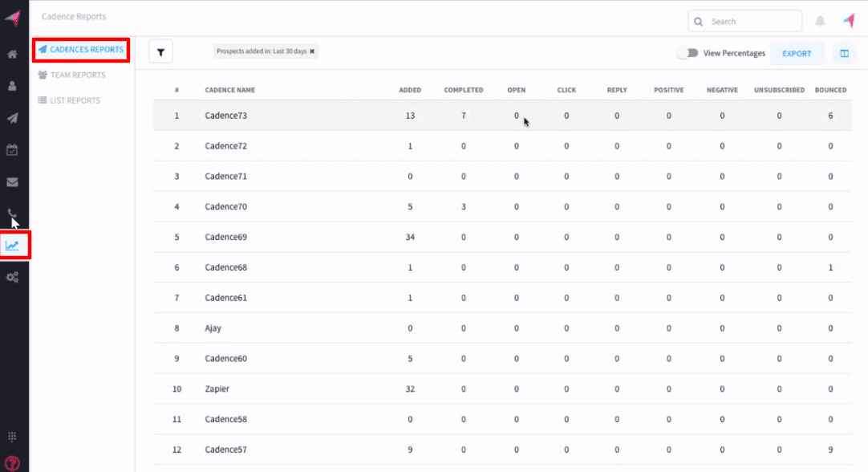This screenshot has width=868, height=472.
Task: Open the Calls phone icon
Action: (x=12, y=213)
